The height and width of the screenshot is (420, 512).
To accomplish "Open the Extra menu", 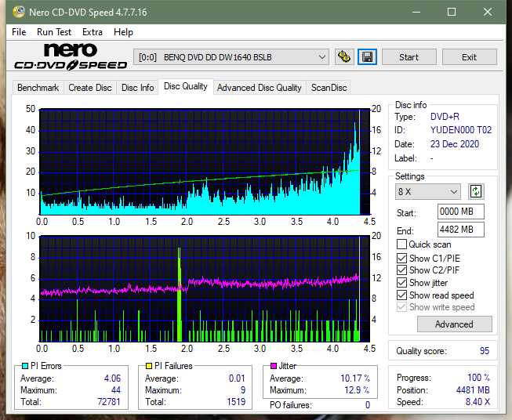I will (x=93, y=32).
